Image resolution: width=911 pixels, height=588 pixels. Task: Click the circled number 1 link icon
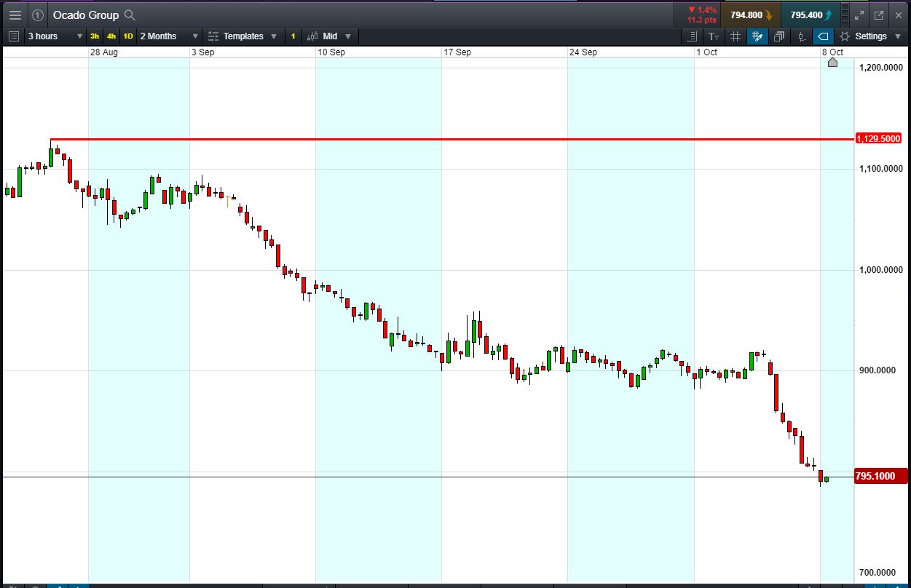(38, 15)
